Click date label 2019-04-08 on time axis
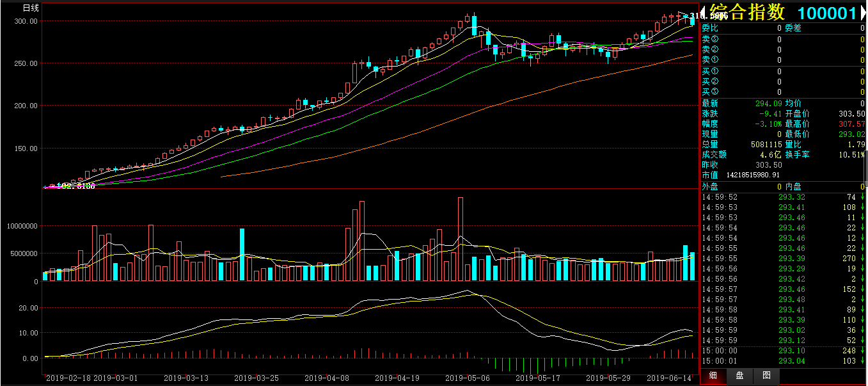The width and height of the screenshot is (868, 386). click(327, 378)
